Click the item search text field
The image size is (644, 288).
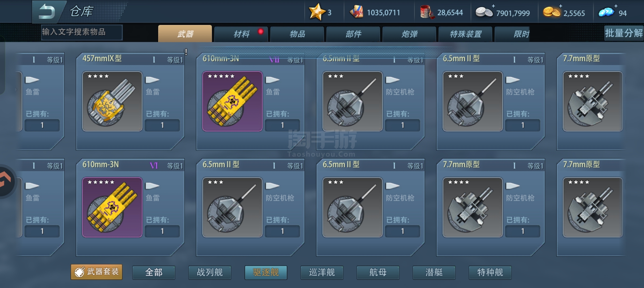pyautogui.click(x=82, y=32)
